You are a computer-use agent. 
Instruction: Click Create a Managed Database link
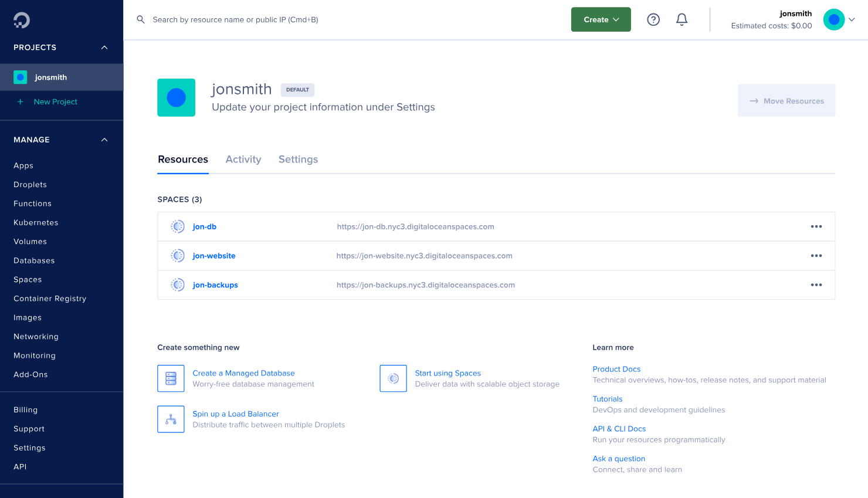[243, 373]
